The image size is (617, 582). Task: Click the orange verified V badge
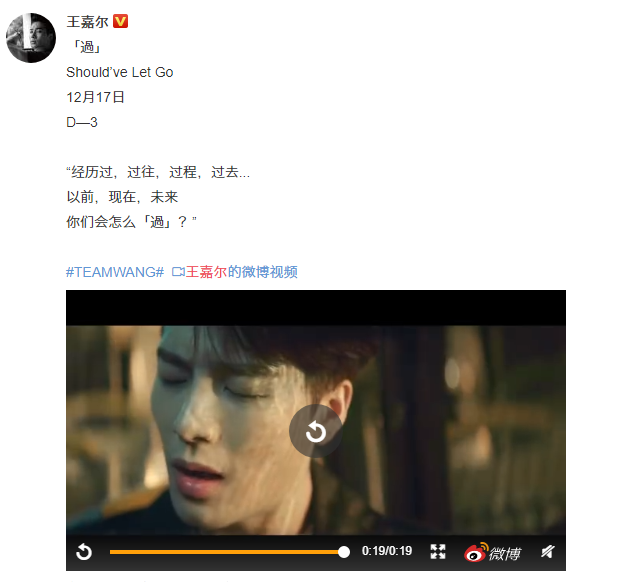tap(120, 21)
